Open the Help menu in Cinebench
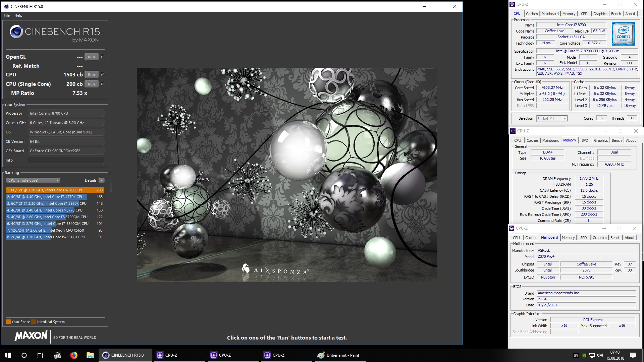 point(18,15)
